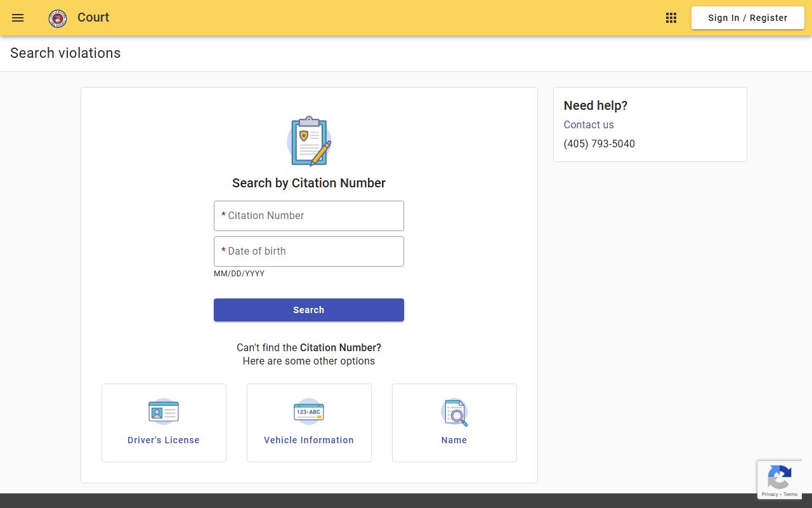812x508 pixels.
Task: Open the reCAPTCHA Terms link
Action: pyautogui.click(x=790, y=494)
